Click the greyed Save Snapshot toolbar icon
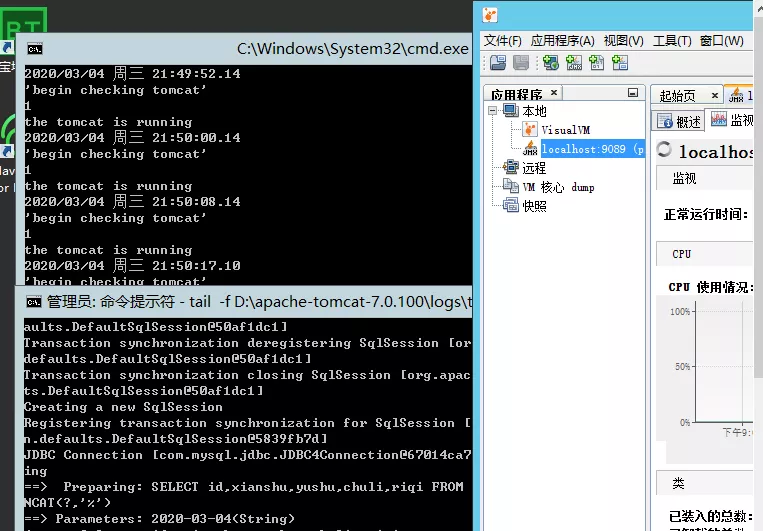 [521, 63]
